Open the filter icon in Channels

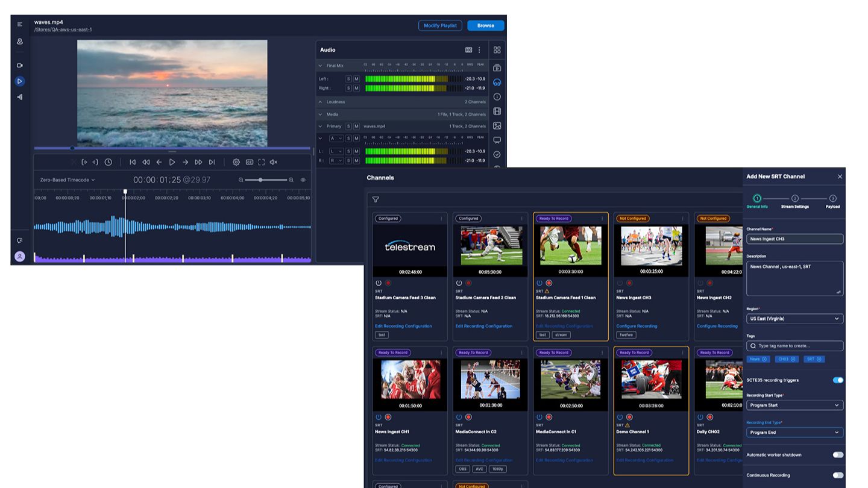[376, 199]
